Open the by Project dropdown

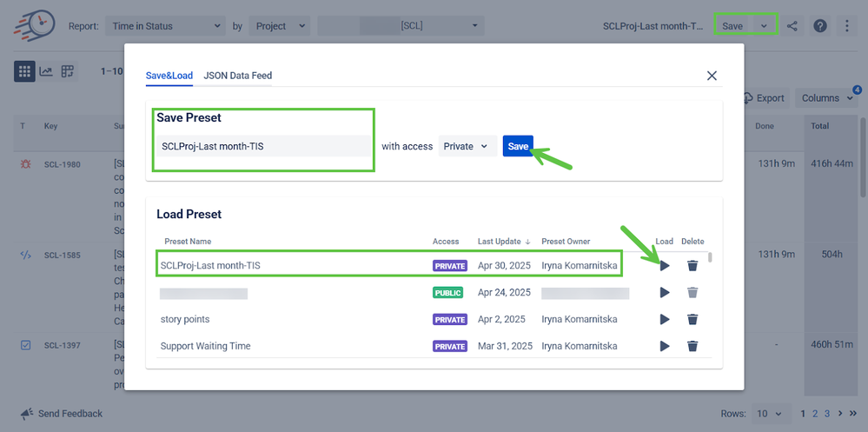pos(280,26)
